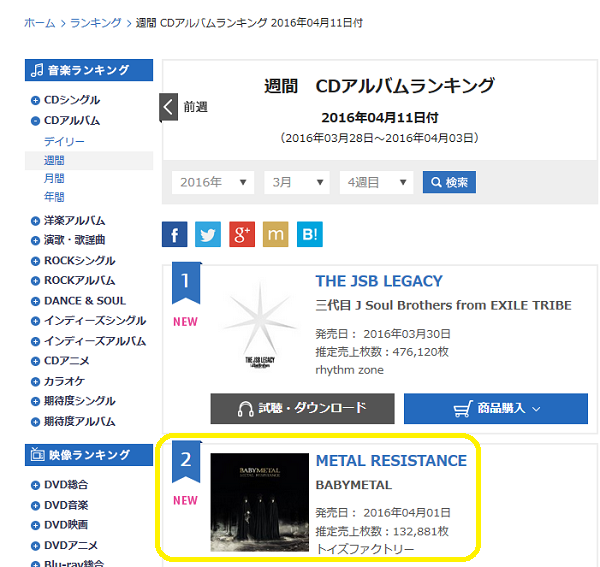Image resolution: width=600 pixels, height=567 pixels.
Task: Click 映像ランキング sidebar header
Action: pyautogui.click(x=89, y=455)
